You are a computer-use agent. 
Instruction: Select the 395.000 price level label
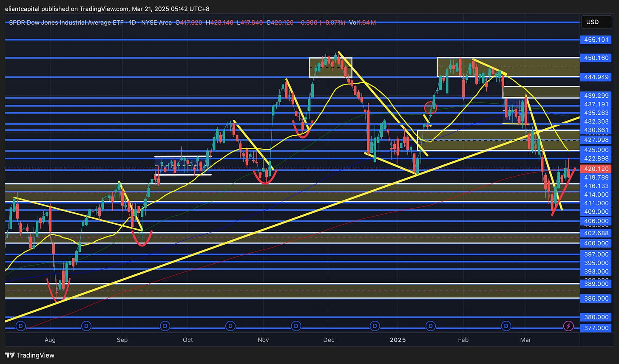[x=597, y=263]
